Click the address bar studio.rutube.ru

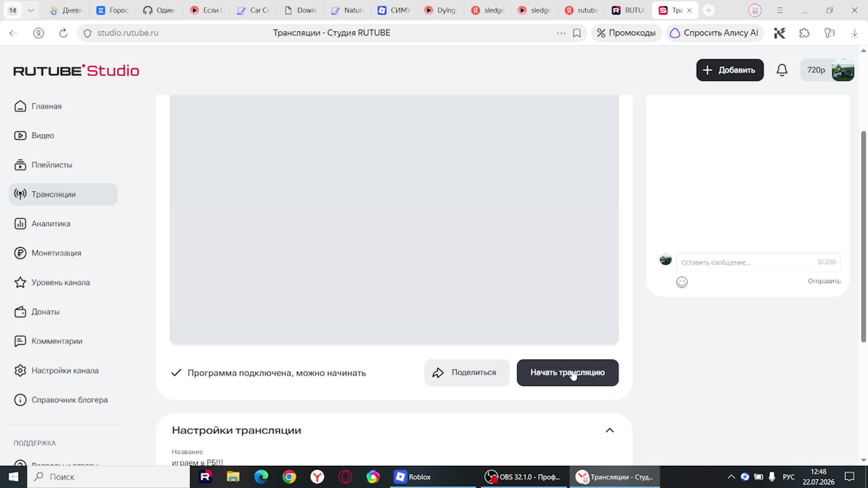click(x=128, y=33)
